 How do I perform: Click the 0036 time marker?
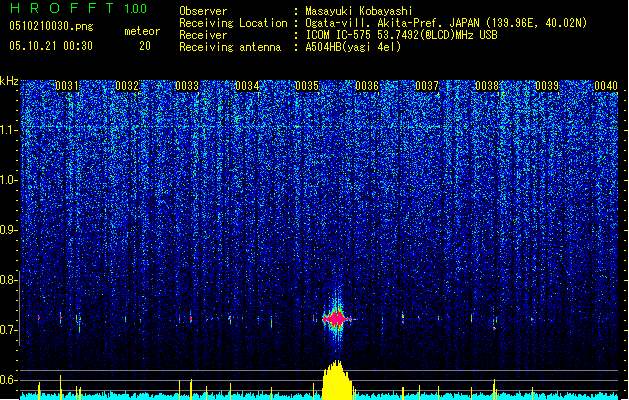tap(367, 86)
